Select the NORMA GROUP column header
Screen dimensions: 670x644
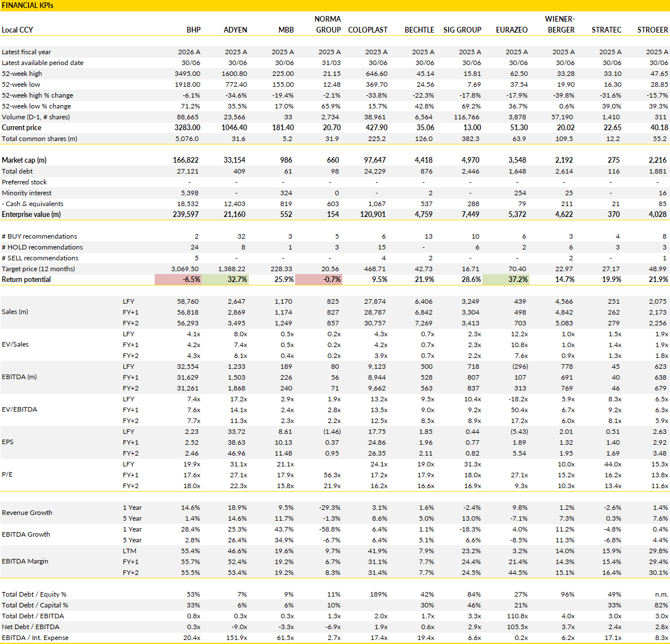pos(328,25)
